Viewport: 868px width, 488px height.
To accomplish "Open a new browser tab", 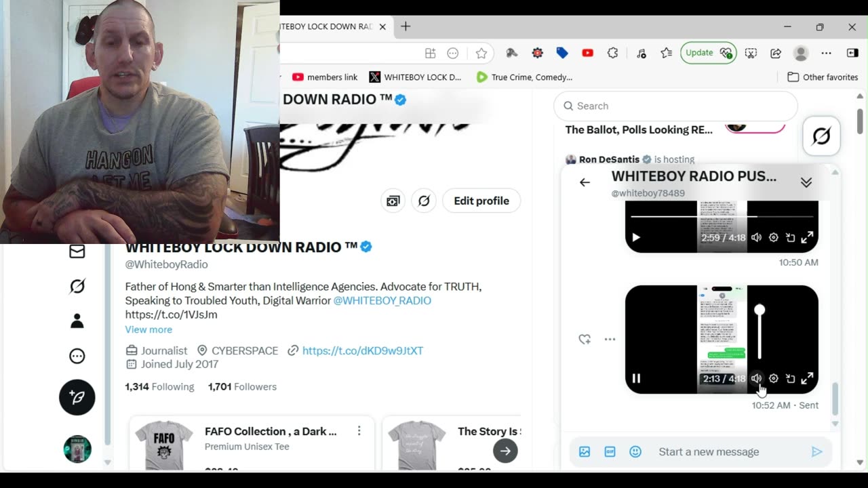I will click(406, 26).
